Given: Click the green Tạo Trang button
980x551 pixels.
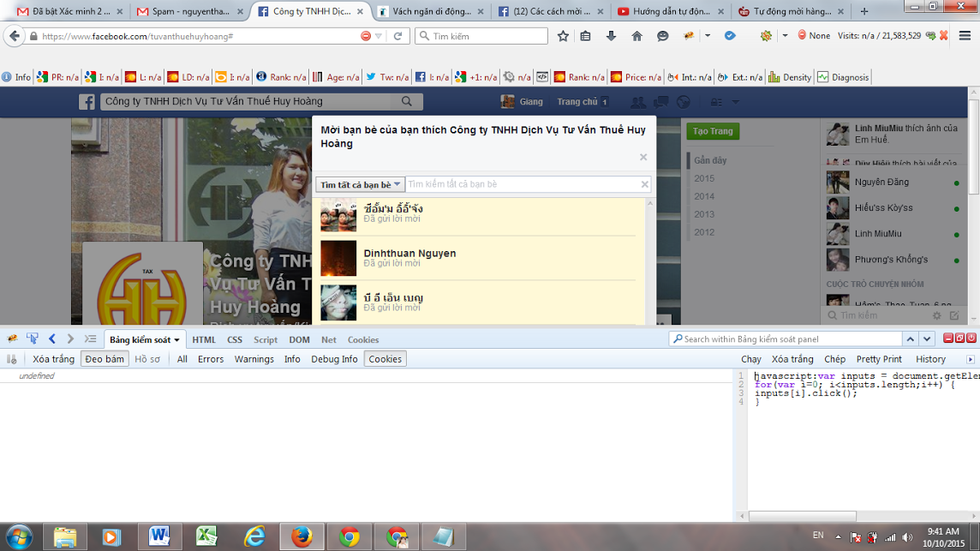Looking at the screenshot, I should [x=713, y=131].
